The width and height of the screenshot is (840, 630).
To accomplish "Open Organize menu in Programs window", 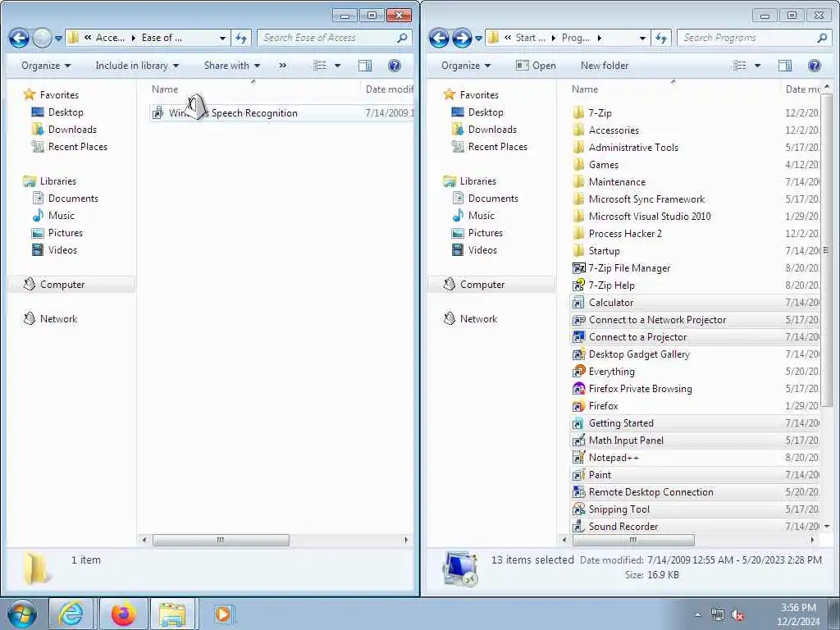I will click(x=466, y=66).
